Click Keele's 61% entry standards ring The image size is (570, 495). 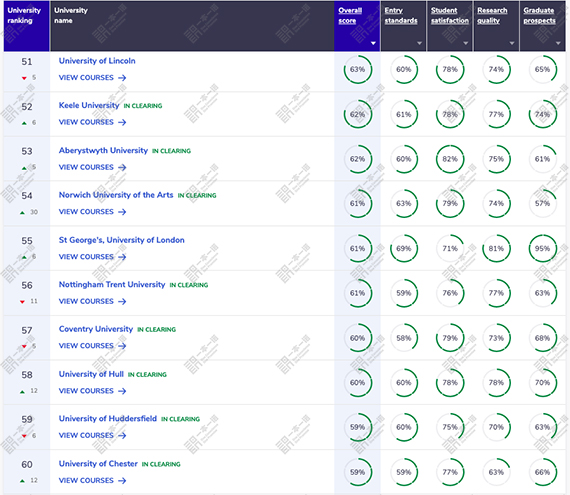[404, 114]
